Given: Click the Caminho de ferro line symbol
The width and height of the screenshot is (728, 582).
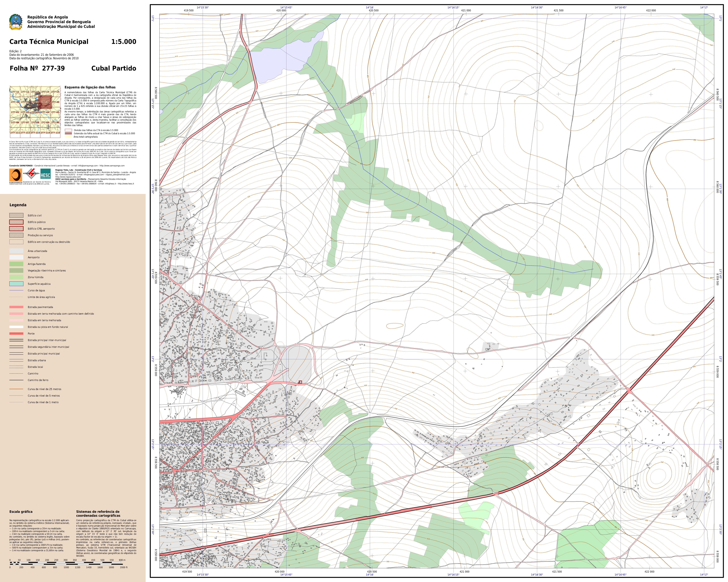Looking at the screenshot, I should click(16, 380).
